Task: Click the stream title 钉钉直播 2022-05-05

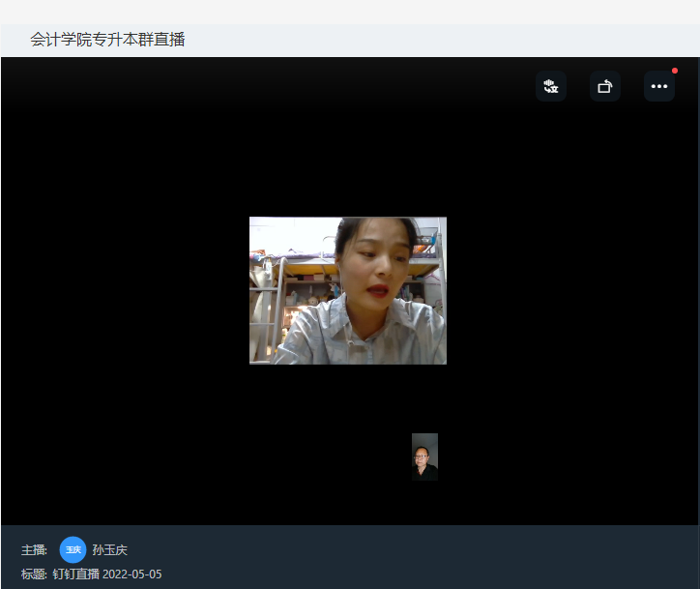Action: (107, 574)
